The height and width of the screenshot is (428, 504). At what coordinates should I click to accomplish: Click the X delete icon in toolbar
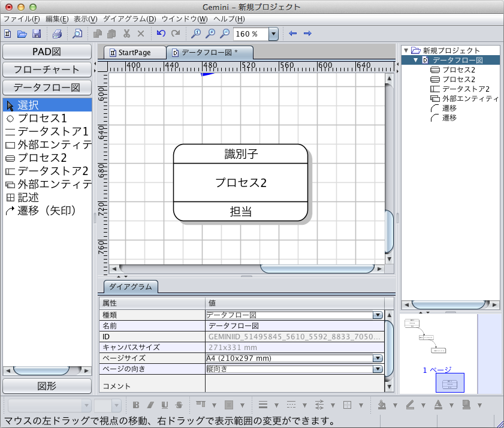[x=141, y=34]
